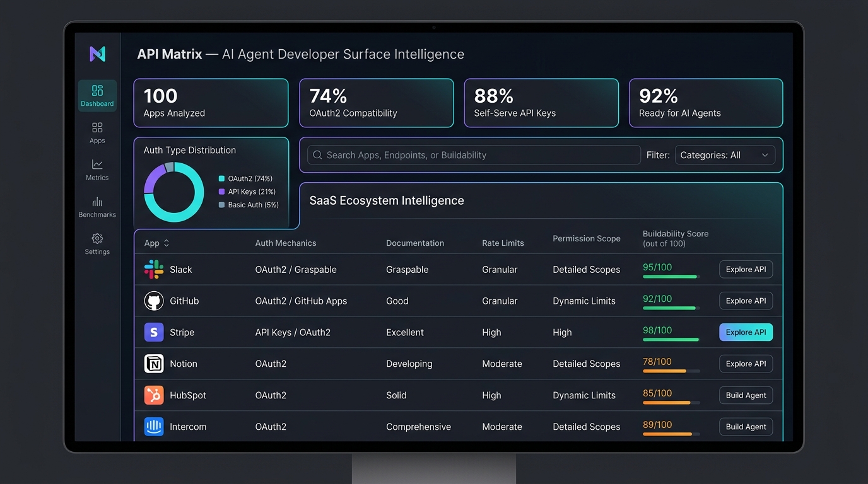Explore the Notion API
The image size is (868, 484).
[x=746, y=364]
